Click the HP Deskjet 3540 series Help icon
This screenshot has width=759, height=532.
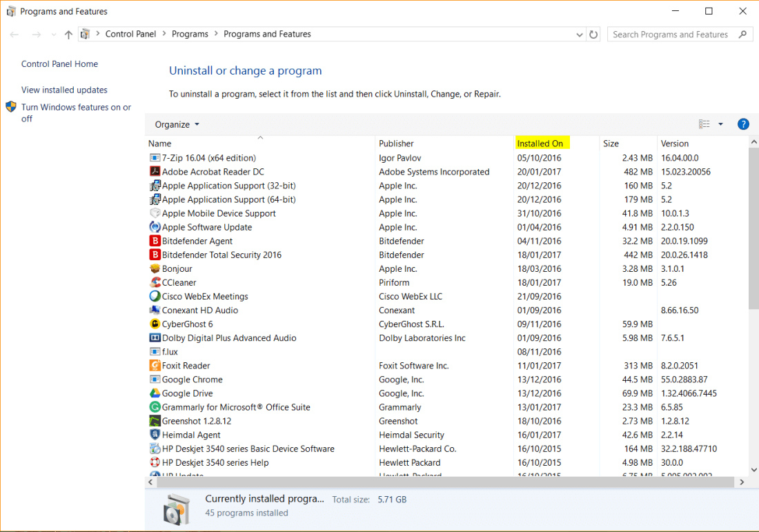pyautogui.click(x=155, y=463)
